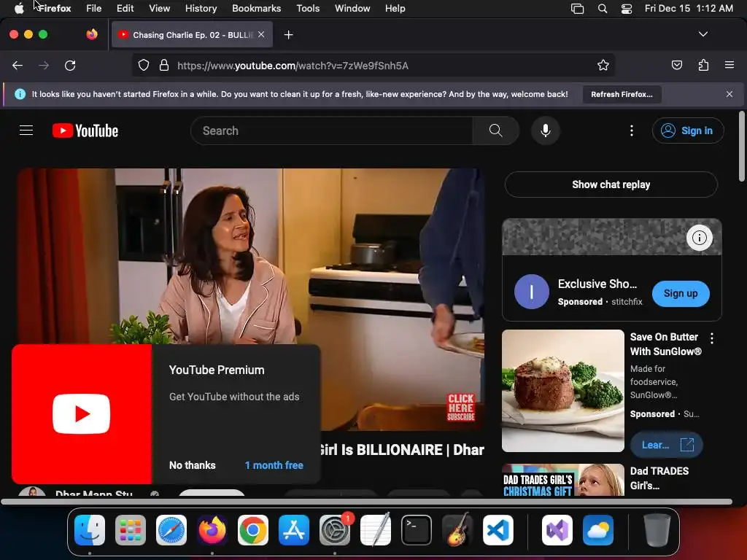Open the Window menu
Viewport: 747px width, 560px height.
[352, 8]
